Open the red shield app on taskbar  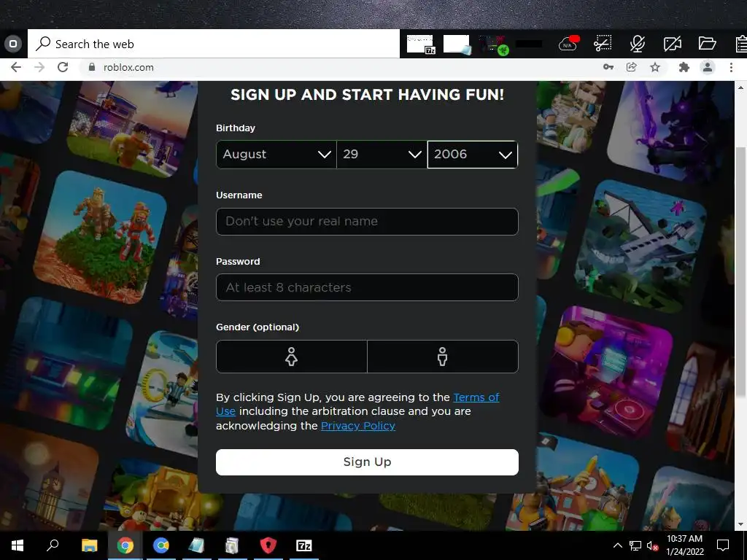coord(268,545)
